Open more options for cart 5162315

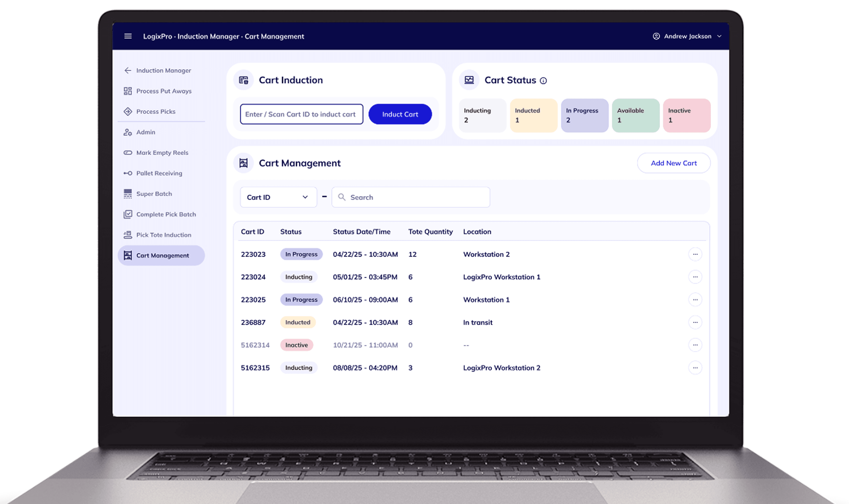pyautogui.click(x=695, y=367)
